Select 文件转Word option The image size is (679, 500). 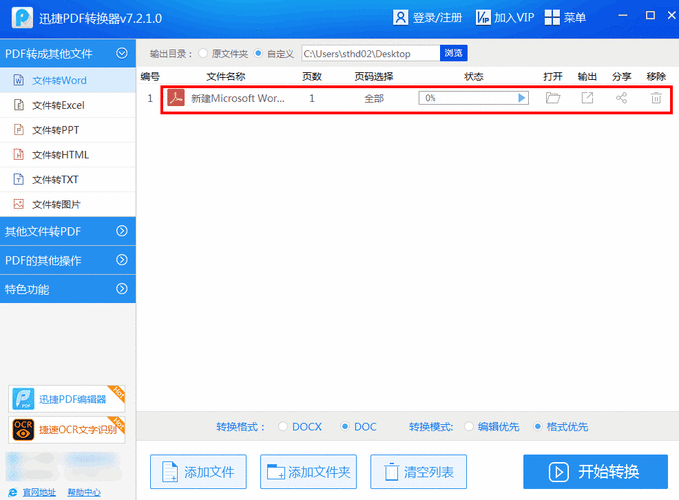click(x=68, y=80)
